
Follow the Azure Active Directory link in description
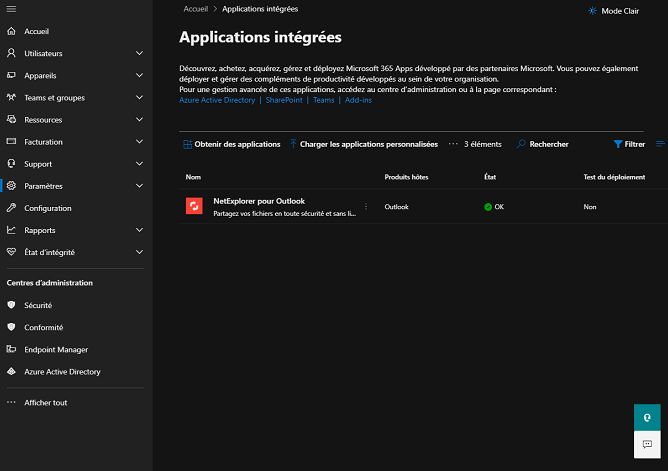[x=217, y=100]
